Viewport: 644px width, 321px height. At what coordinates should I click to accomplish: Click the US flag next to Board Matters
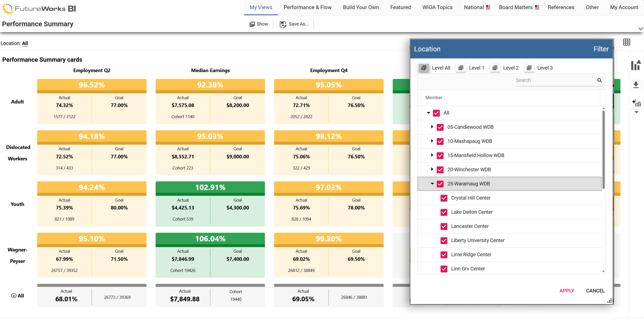pyautogui.click(x=537, y=7)
